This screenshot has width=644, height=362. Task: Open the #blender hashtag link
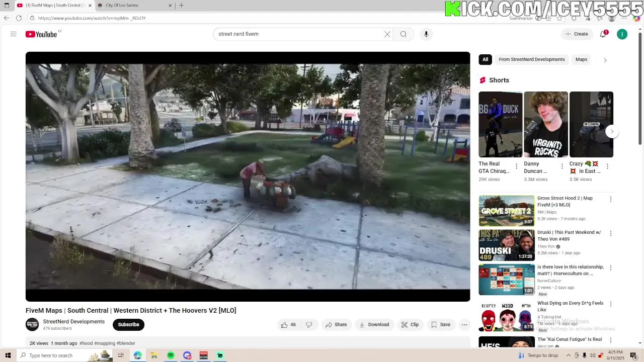tap(126, 343)
